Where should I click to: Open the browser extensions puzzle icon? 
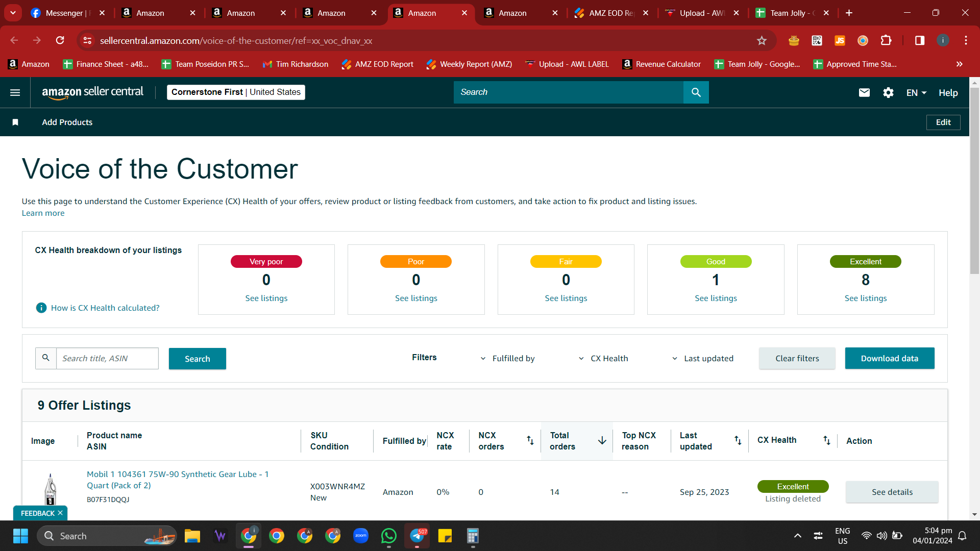[x=886, y=40]
